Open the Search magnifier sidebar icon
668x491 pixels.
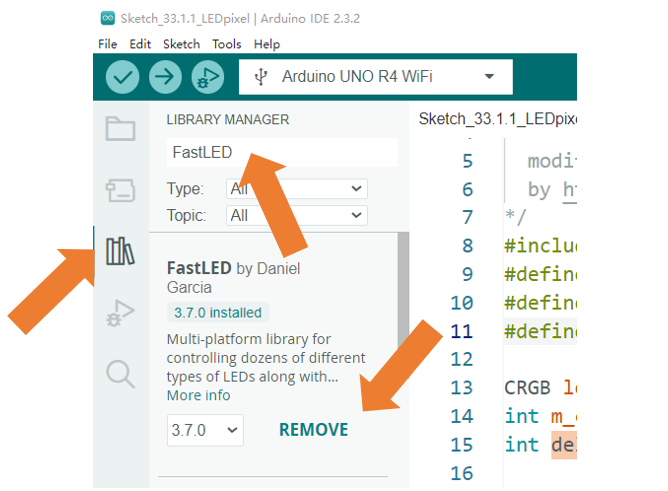point(121,374)
